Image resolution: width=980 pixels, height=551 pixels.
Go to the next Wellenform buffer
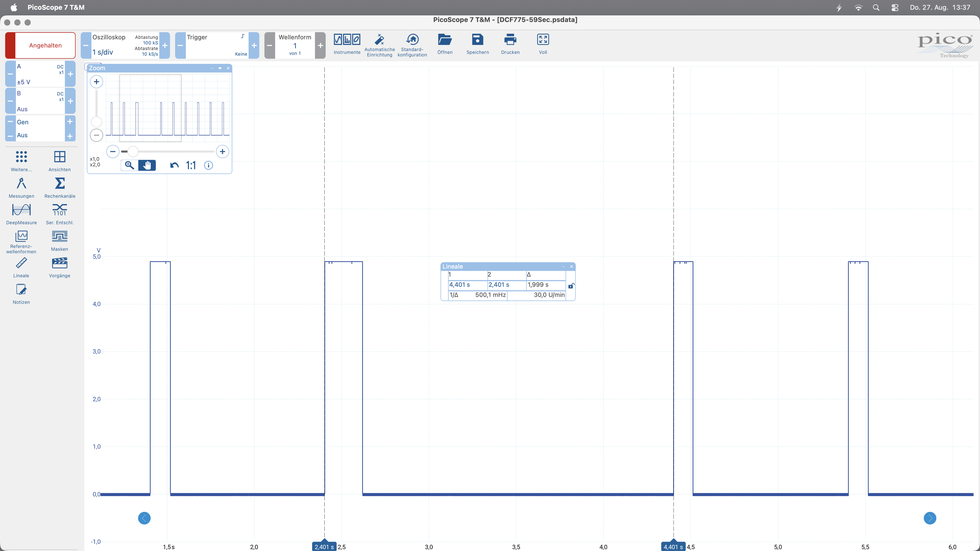click(x=320, y=45)
